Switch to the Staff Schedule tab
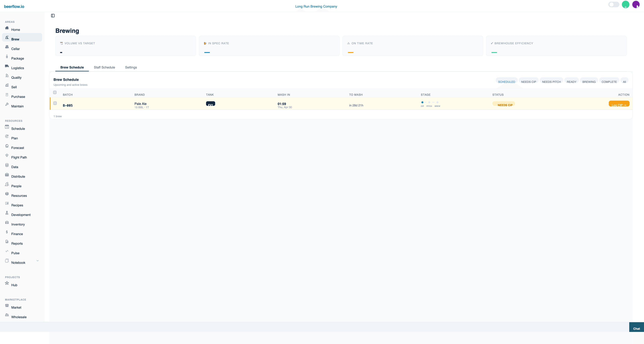Viewport: 644px width, 344px height. point(104,67)
